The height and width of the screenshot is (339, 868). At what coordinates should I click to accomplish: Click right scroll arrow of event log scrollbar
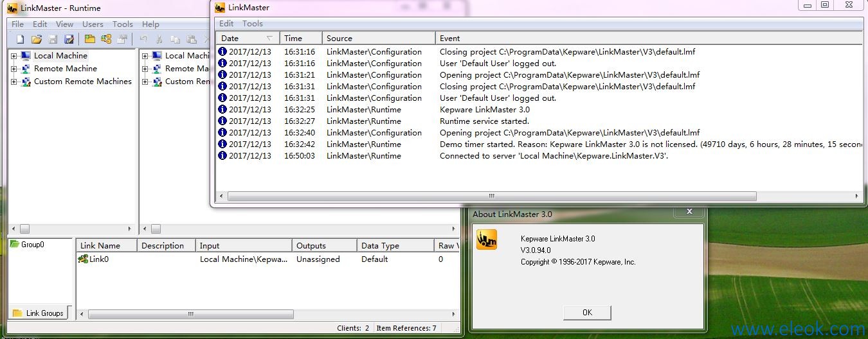click(857, 196)
